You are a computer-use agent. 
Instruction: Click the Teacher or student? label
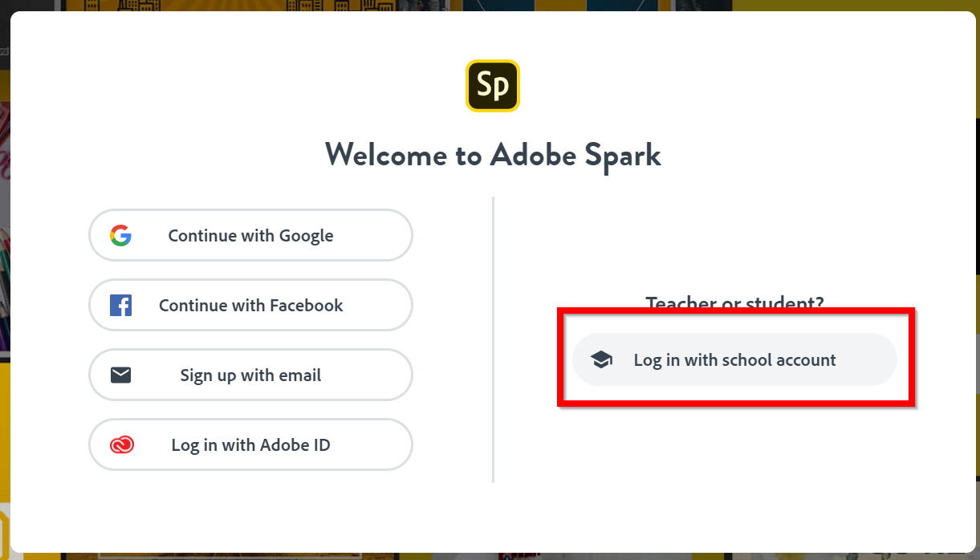tap(734, 302)
